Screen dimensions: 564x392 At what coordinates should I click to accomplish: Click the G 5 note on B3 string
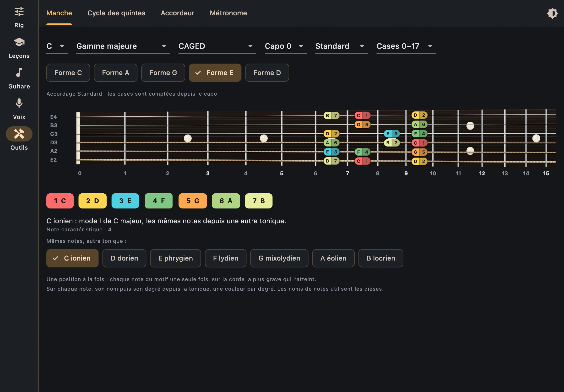pyautogui.click(x=362, y=125)
